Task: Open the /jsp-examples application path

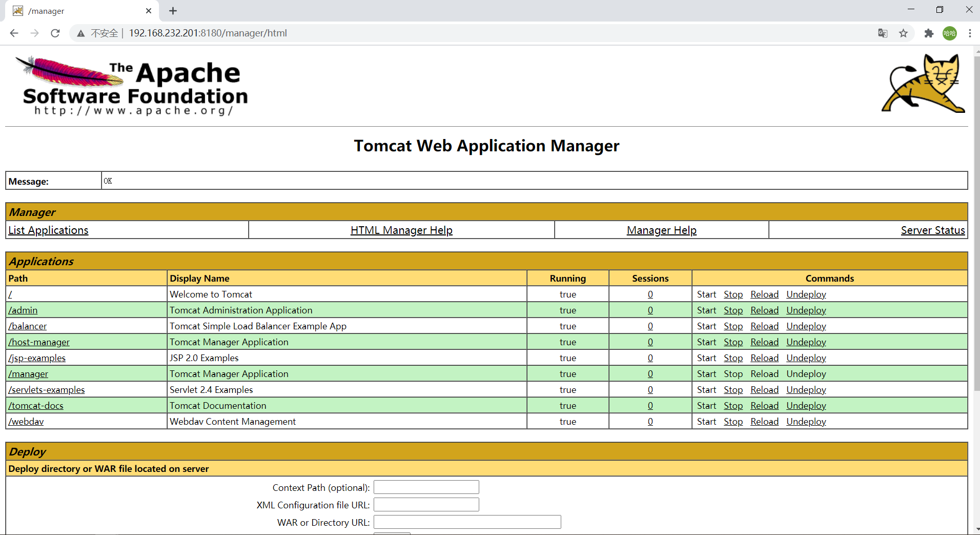Action: tap(37, 358)
